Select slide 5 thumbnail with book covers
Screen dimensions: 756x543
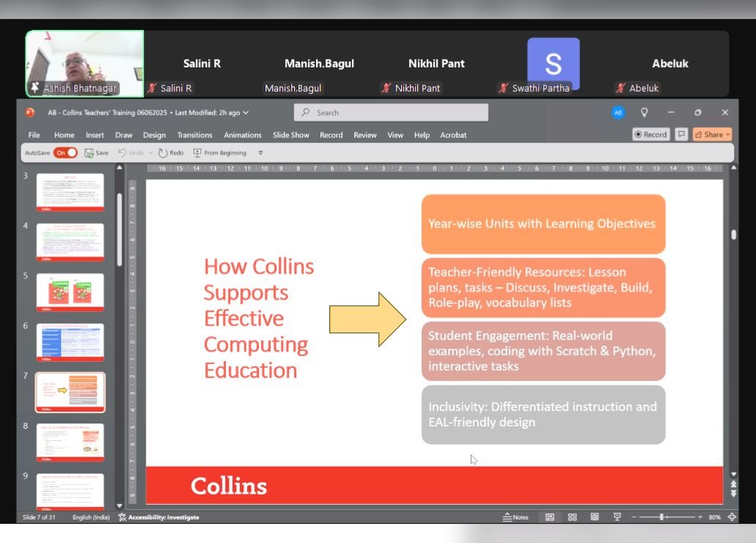(70, 292)
